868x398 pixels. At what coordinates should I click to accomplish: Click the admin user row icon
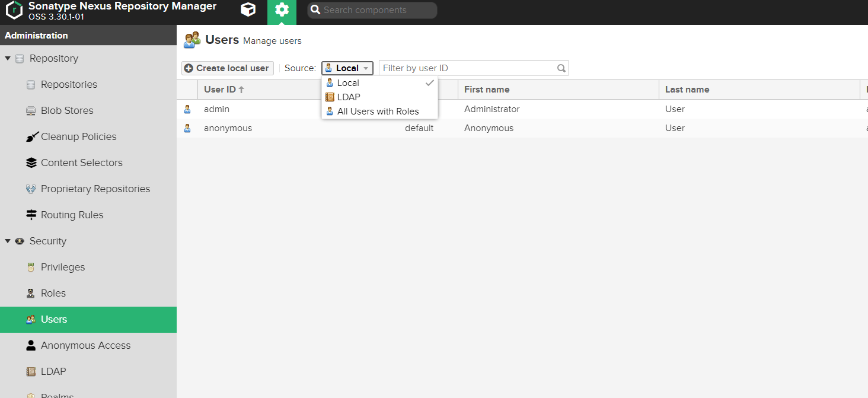coord(187,109)
